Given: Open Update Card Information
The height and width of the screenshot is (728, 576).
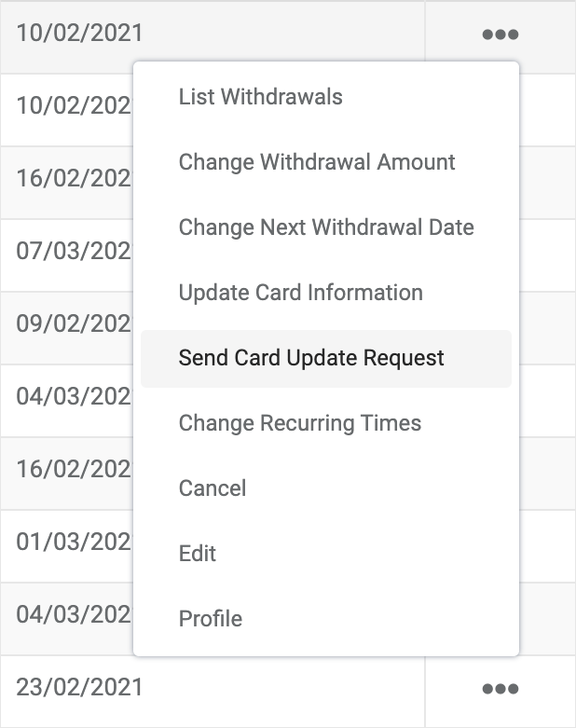Looking at the screenshot, I should point(301,293).
